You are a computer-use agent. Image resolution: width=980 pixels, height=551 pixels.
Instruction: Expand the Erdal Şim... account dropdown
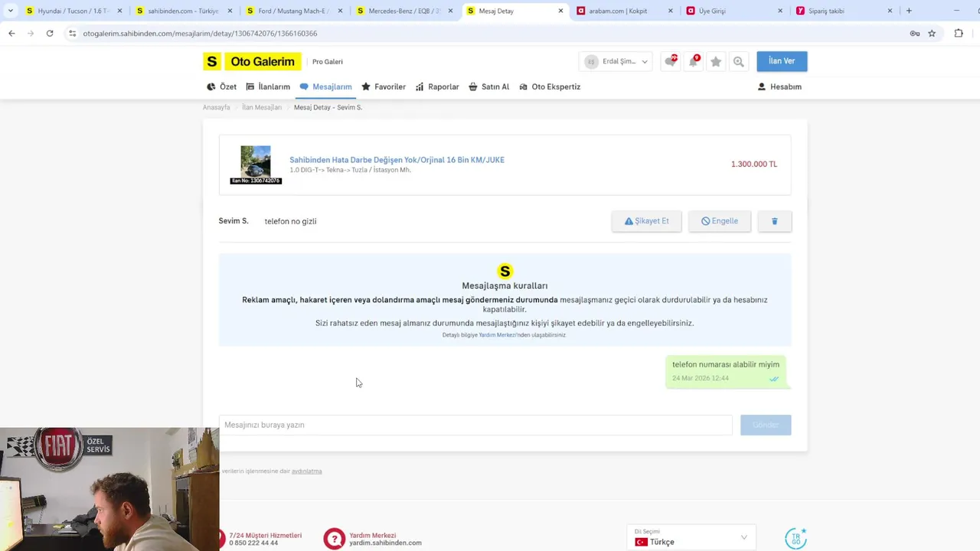(616, 61)
